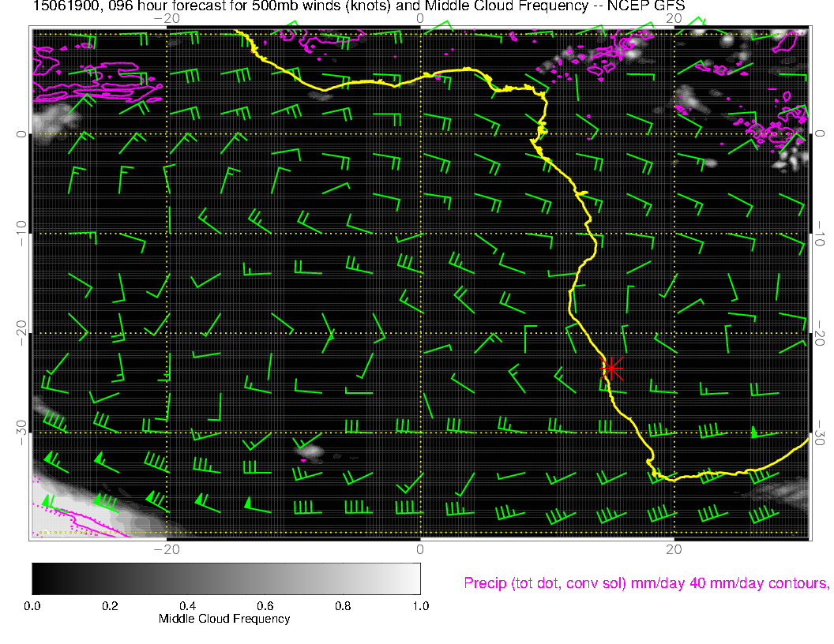Click grid intersection at 0 longitude, -20 latitude
Screen dimensions: 834x644
point(420,333)
